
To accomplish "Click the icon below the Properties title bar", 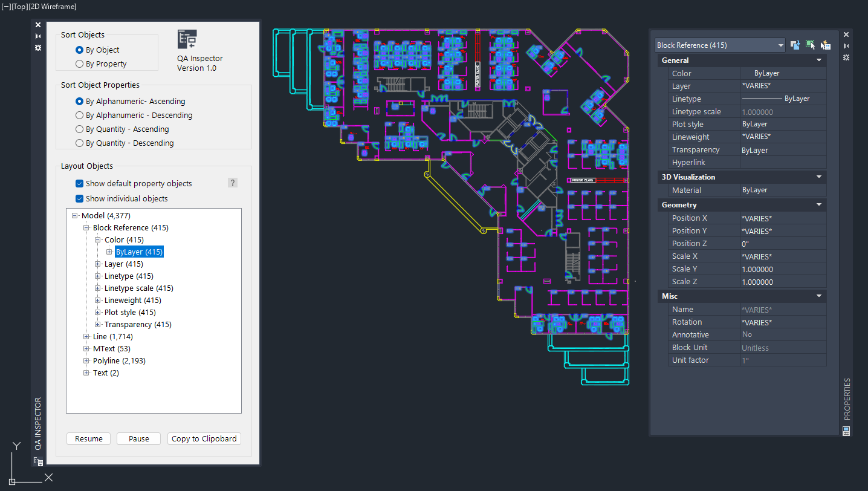I will coord(846,431).
